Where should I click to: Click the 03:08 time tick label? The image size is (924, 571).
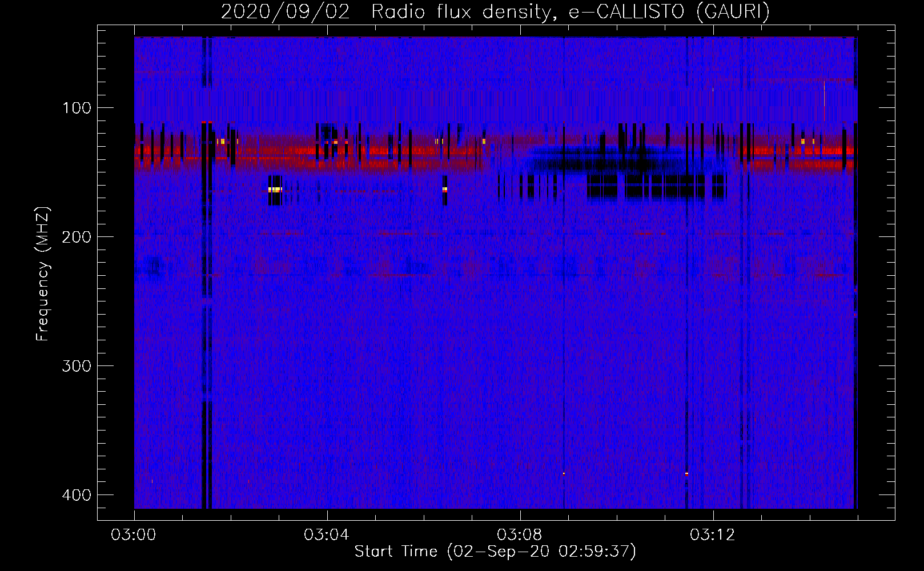point(520,535)
